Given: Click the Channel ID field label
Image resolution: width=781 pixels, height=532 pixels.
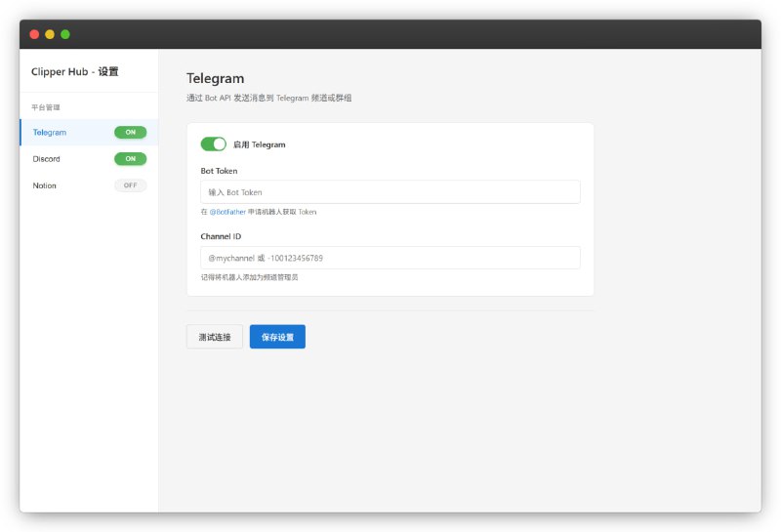Looking at the screenshot, I should 221,236.
